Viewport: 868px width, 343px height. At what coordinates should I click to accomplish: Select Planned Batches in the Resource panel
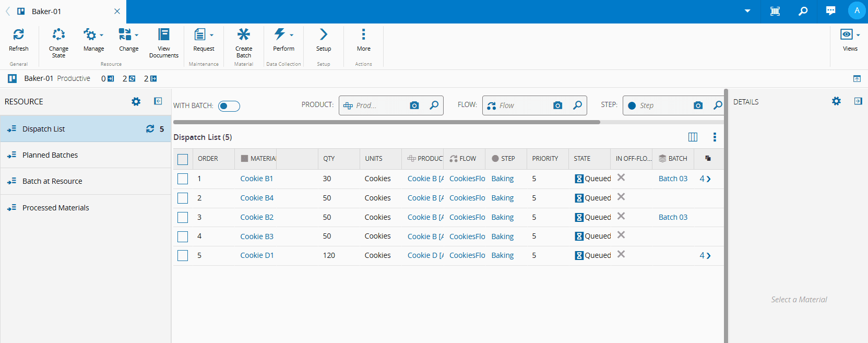tap(50, 155)
